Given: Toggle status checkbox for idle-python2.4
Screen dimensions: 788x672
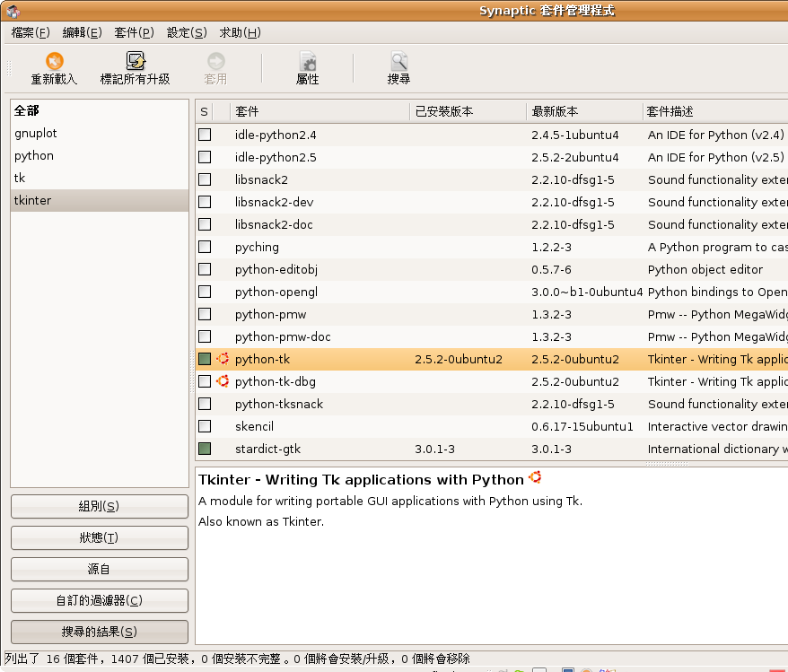Looking at the screenshot, I should click(205, 135).
